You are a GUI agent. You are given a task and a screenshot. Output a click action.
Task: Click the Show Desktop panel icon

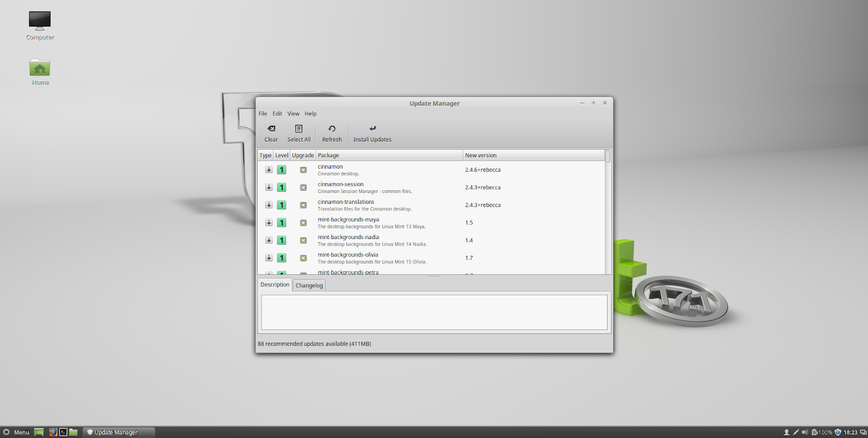click(39, 432)
